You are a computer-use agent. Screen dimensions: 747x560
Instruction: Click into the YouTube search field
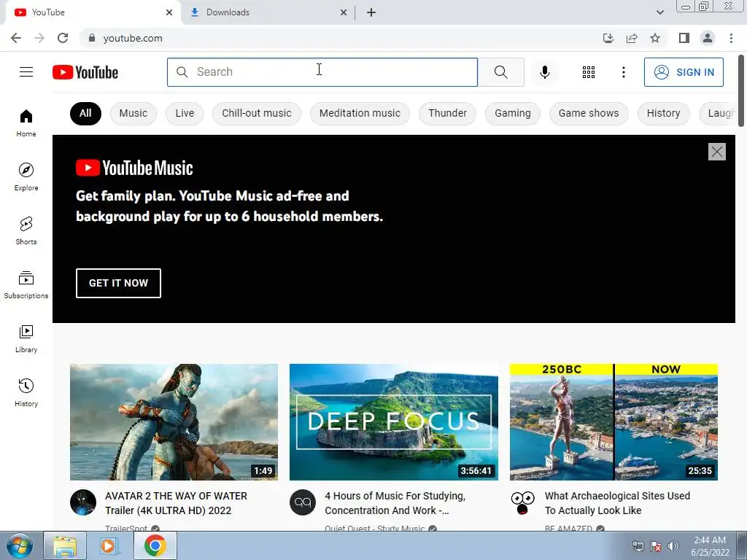(x=322, y=72)
